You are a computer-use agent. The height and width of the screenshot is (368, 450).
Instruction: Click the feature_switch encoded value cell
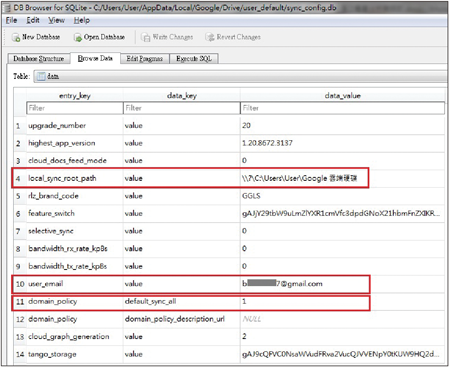point(342,213)
